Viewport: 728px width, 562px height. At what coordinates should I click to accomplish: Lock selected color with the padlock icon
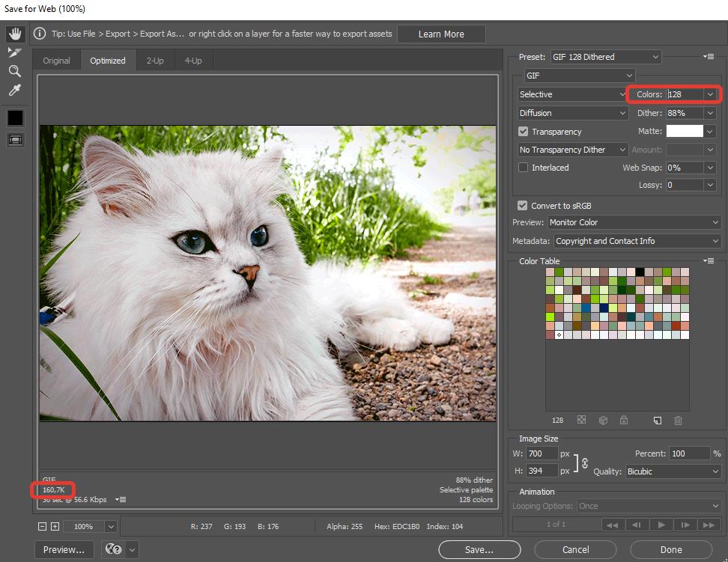(624, 421)
